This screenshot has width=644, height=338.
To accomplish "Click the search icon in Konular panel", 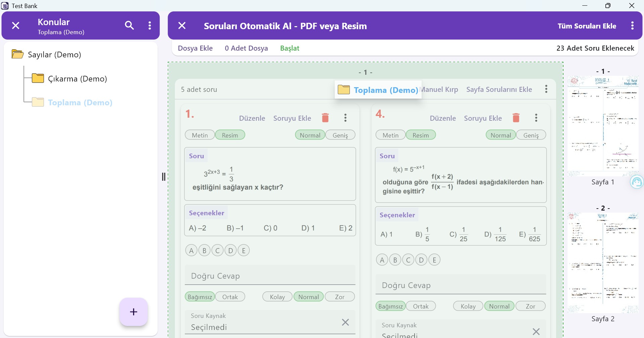I will pos(129,25).
